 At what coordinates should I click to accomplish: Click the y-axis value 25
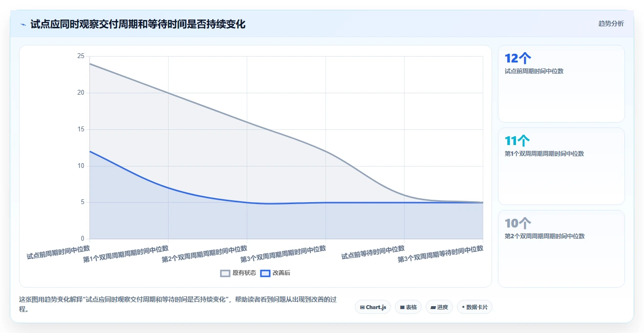81,56
